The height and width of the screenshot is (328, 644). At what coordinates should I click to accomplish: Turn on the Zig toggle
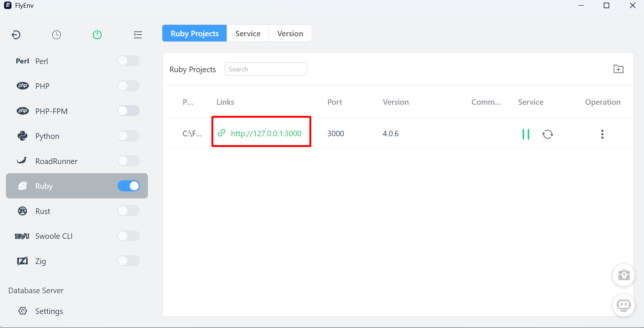129,261
